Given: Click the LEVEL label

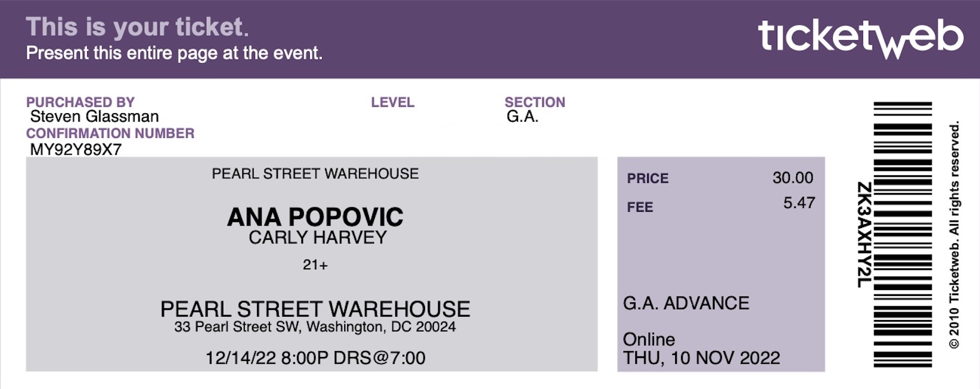Looking at the screenshot, I should [392, 102].
